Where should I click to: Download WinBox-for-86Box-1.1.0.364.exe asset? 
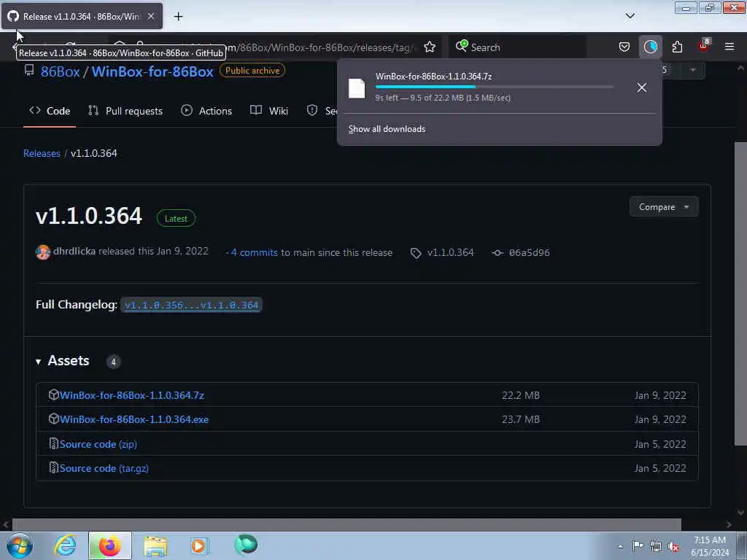click(x=134, y=419)
